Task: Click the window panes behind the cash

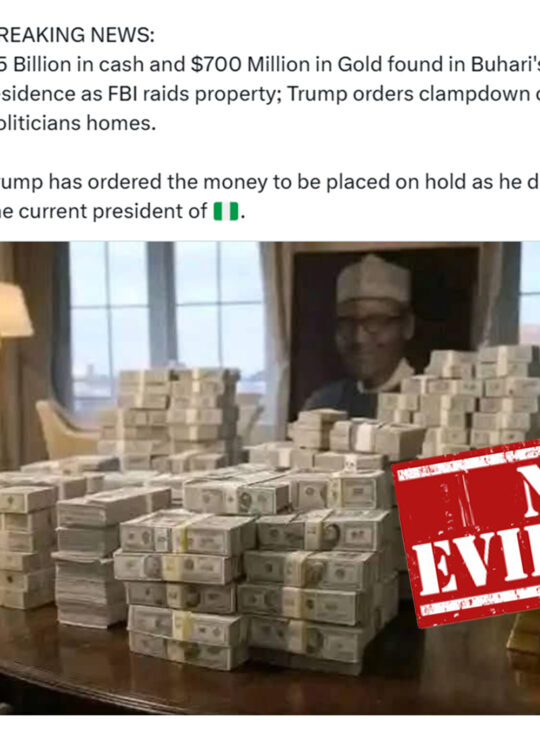Action: [x=165, y=317]
